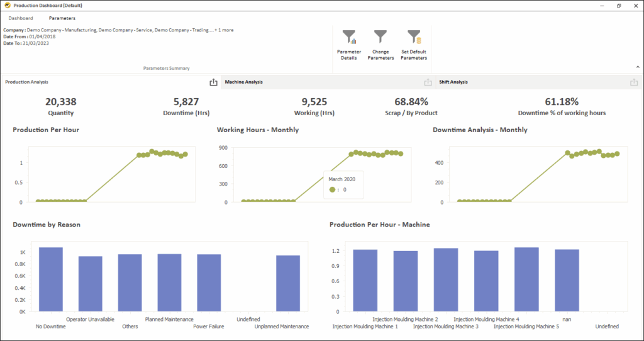Viewport: 644px width, 341px height.
Task: Click the Parameter Details funnel icon
Action: coord(347,37)
